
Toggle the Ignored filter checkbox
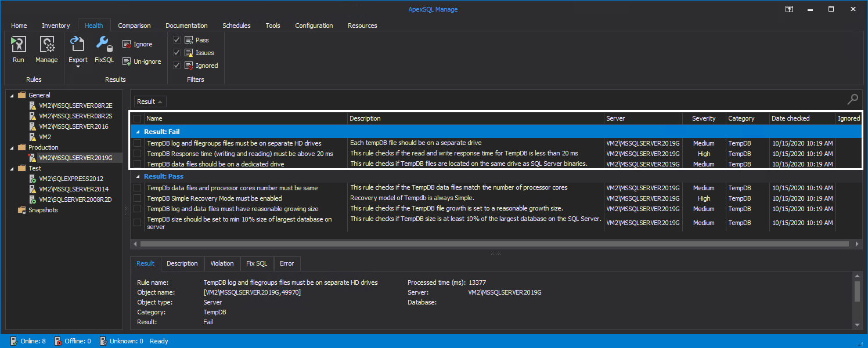click(177, 66)
